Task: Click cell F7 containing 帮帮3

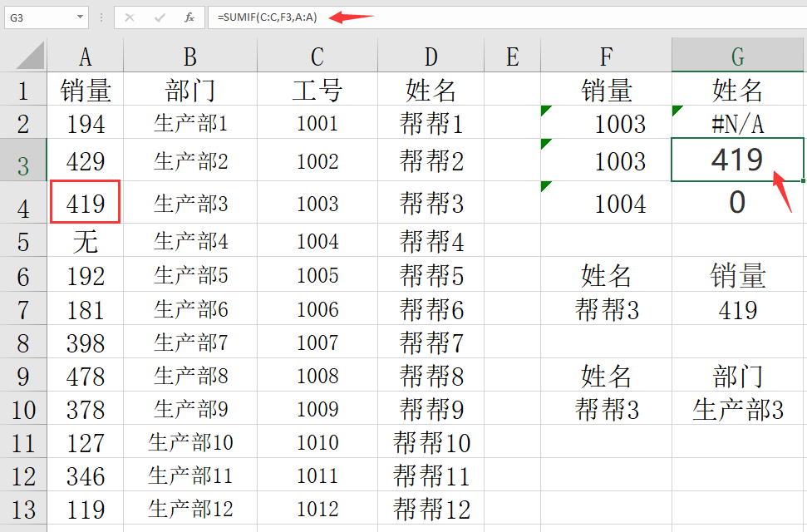Action: tap(606, 308)
